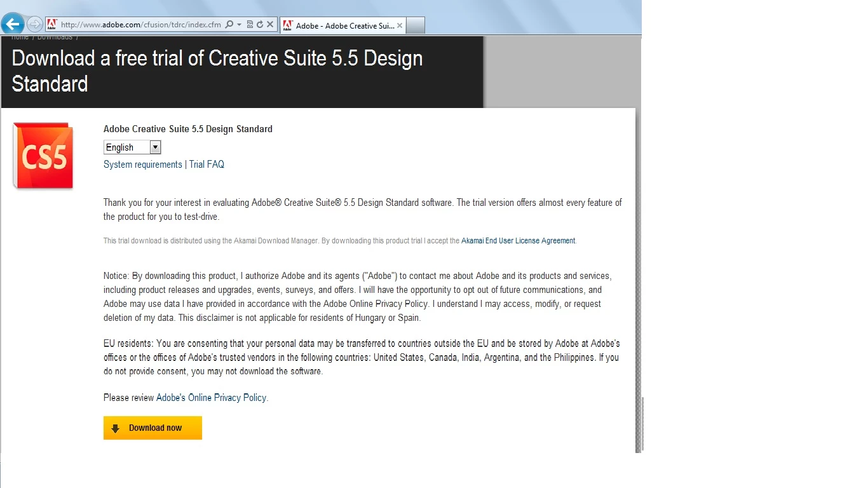
Task: Open the System requirements link
Action: (x=143, y=164)
